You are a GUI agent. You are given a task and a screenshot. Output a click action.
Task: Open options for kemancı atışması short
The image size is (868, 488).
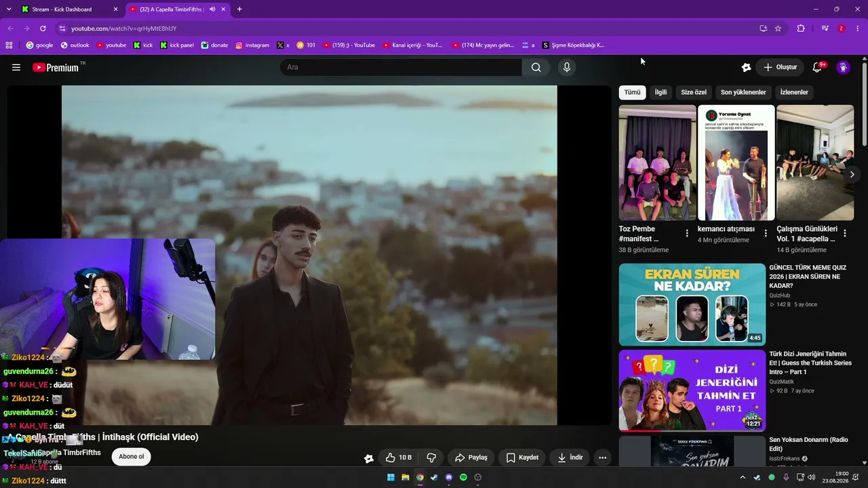766,233
